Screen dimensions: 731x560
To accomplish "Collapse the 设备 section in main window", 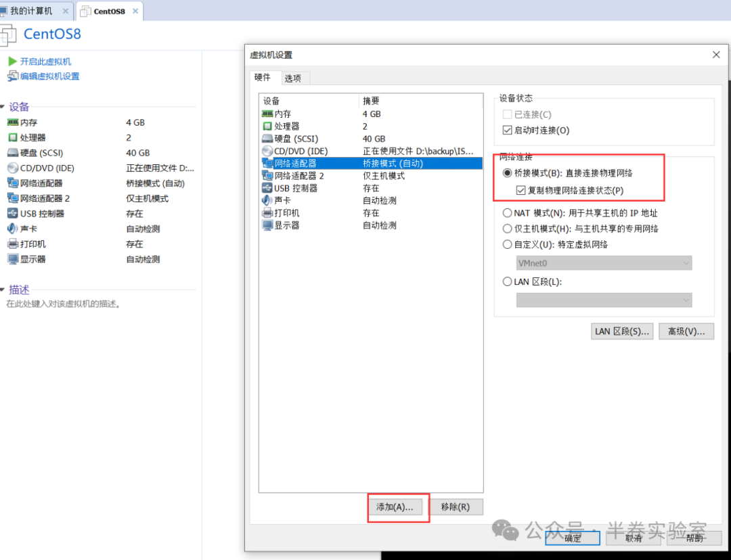I will (2, 107).
